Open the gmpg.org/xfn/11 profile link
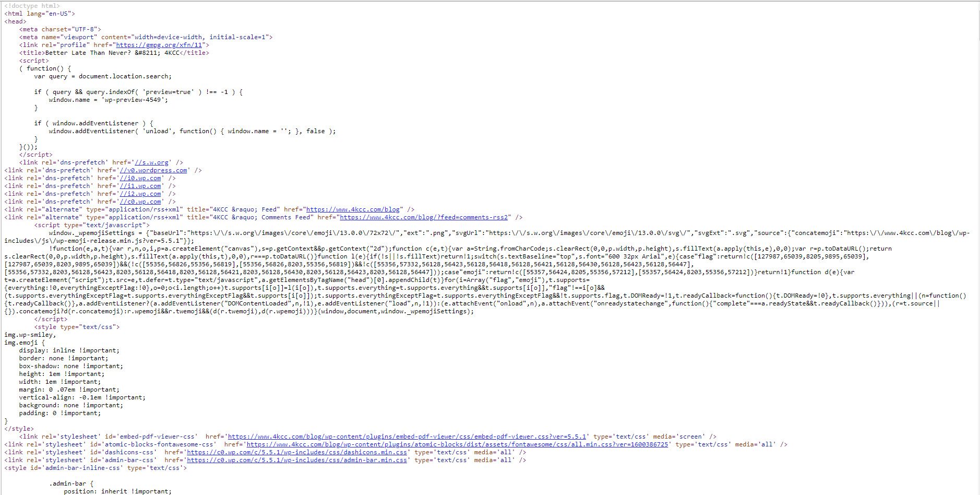Image resolution: width=980 pixels, height=495 pixels. tap(159, 45)
